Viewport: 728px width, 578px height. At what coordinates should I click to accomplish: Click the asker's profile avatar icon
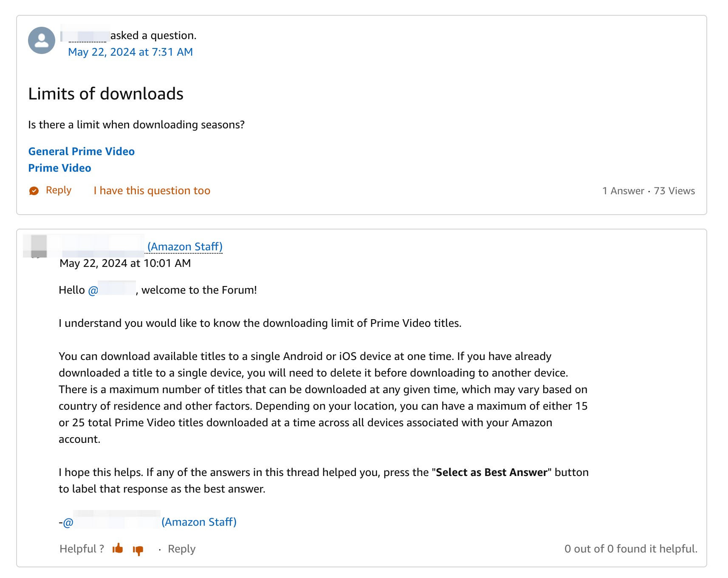(x=41, y=40)
